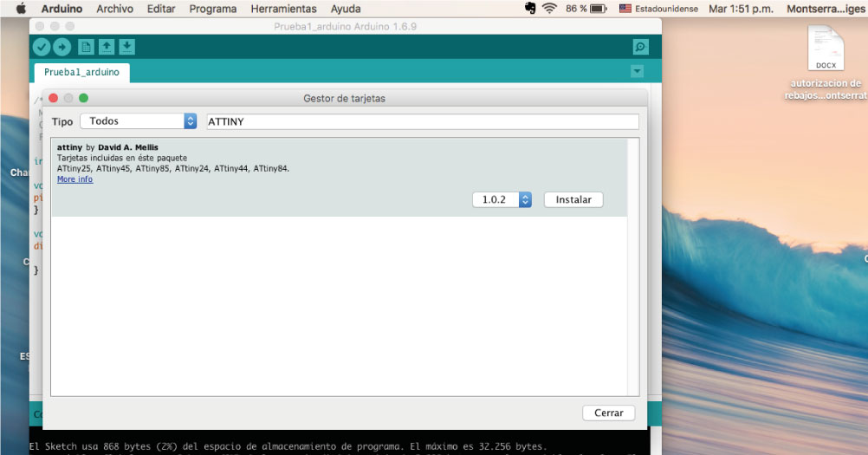Create a new sketch with the New icon
Image resolution: width=868 pixels, height=455 pixels.
point(86,47)
